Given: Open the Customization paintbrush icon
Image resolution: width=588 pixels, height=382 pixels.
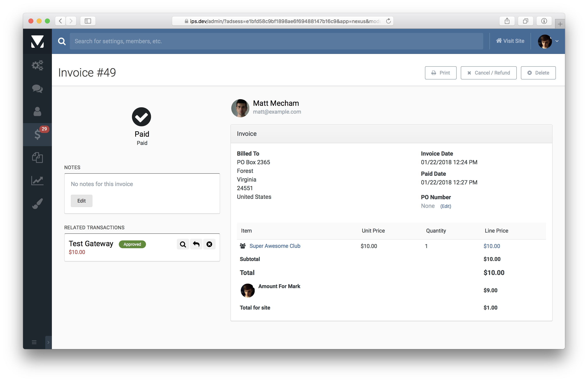Looking at the screenshot, I should coord(37,204).
